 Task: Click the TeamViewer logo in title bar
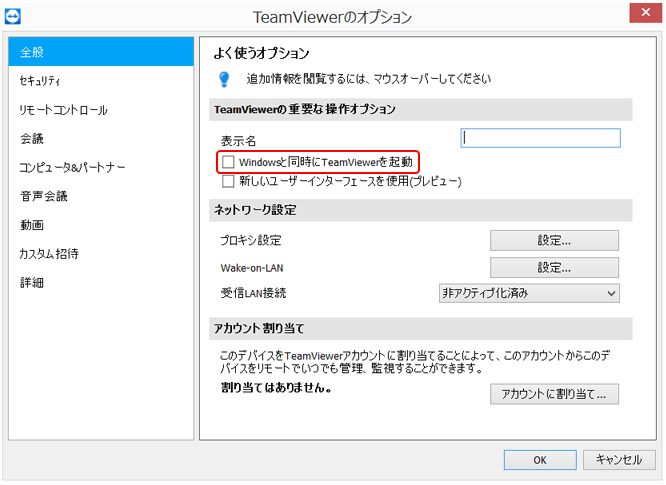tap(13, 16)
